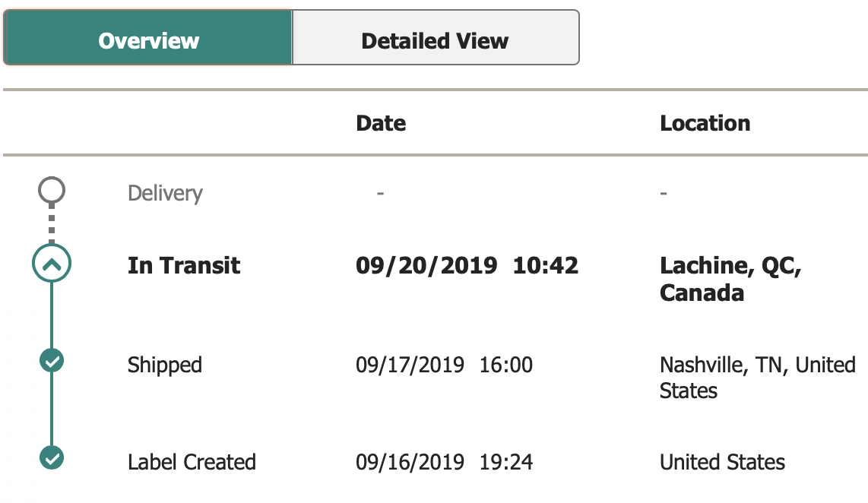Click the Label Created checkmark icon
This screenshot has height=503, width=868.
click(52, 459)
